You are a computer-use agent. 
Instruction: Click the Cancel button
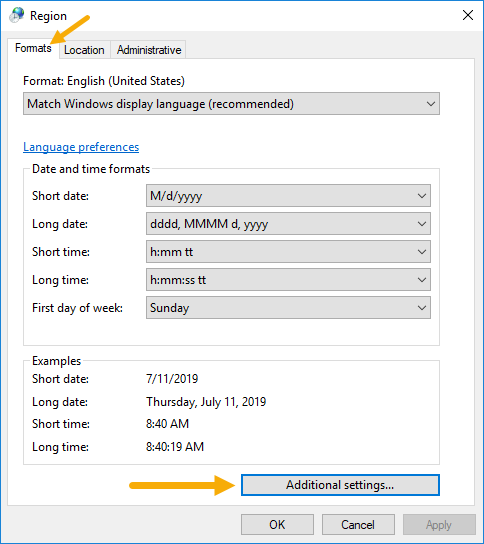[x=358, y=525]
